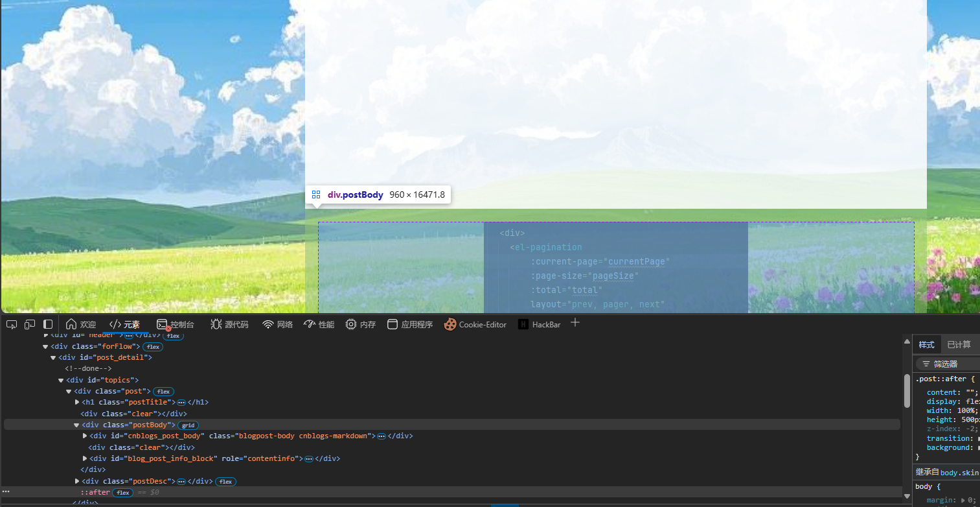The height and width of the screenshot is (507, 980).
Task: Click three-dot menu left of ::after row
Action: pos(6,492)
